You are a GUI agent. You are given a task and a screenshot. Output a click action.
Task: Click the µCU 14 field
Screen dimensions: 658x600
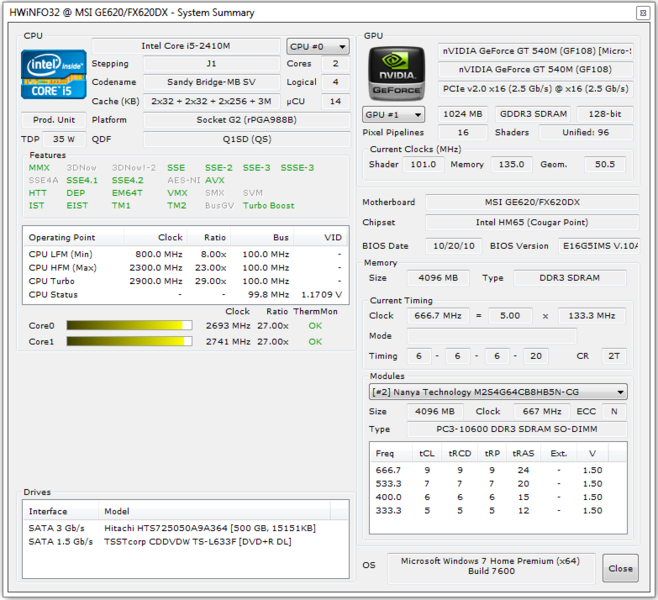pyautogui.click(x=335, y=102)
